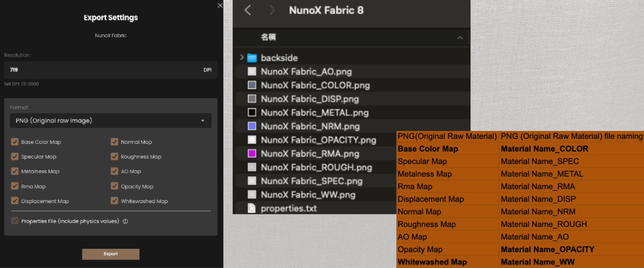Go forward with the Finder forward arrow

pyautogui.click(x=272, y=10)
